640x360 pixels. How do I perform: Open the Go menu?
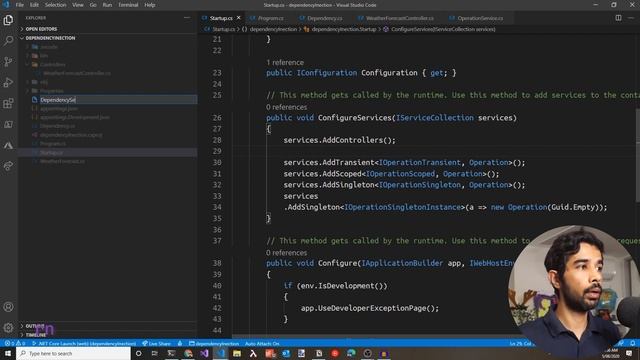pyautogui.click(x=93, y=5)
